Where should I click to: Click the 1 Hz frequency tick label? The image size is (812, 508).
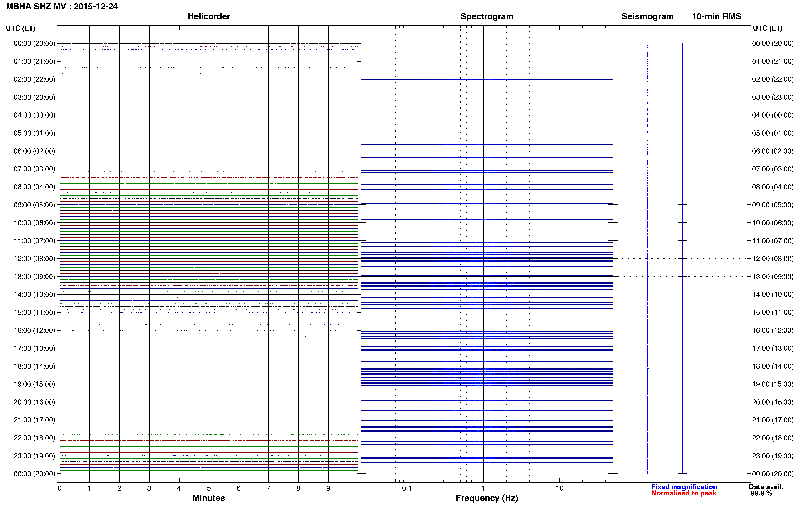coord(483,488)
